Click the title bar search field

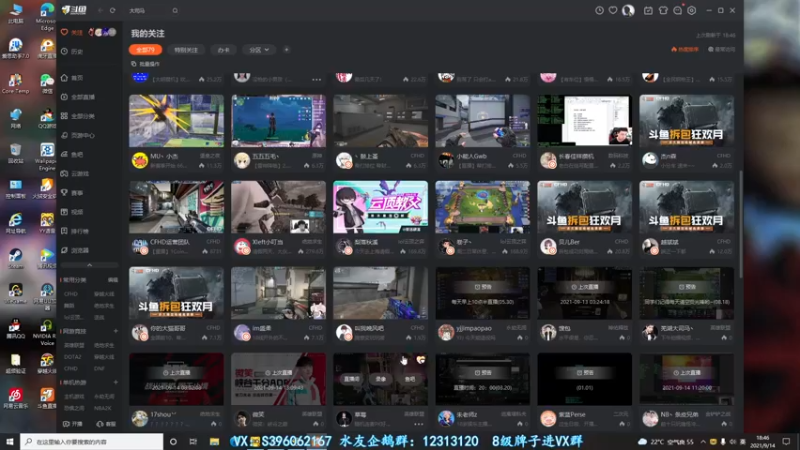pyautogui.click(x=151, y=10)
